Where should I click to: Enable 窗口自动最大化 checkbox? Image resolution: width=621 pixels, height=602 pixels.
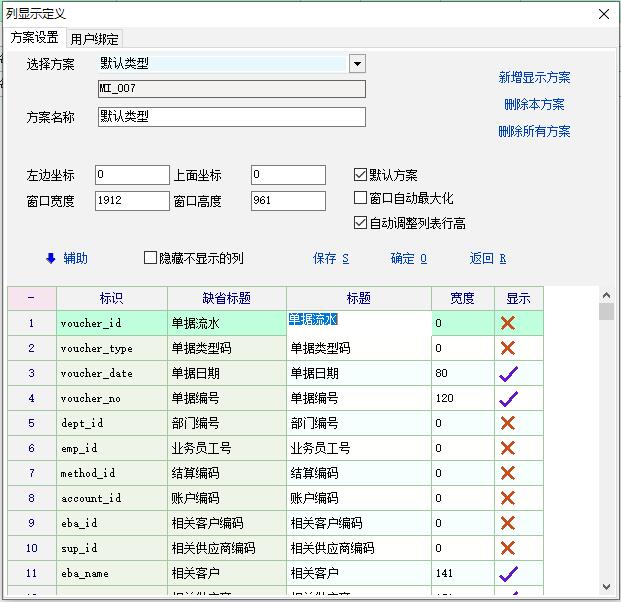(x=361, y=198)
